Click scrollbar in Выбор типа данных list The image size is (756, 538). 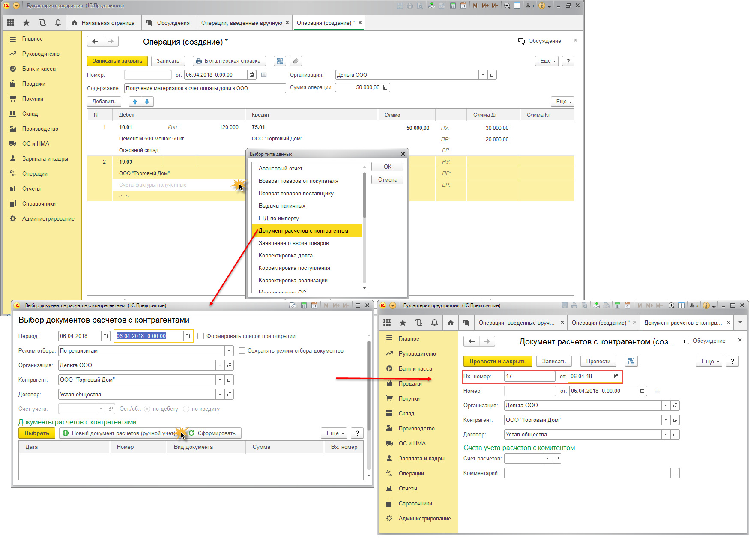[365, 195]
